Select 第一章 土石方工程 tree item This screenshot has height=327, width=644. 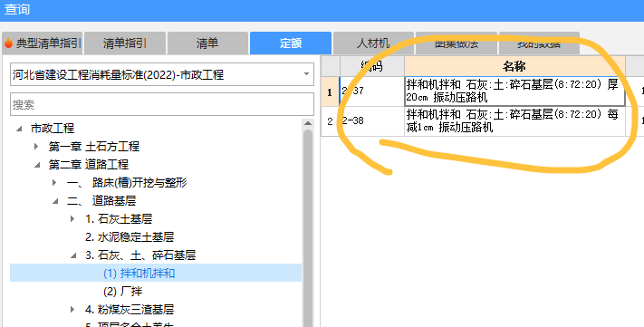(94, 146)
